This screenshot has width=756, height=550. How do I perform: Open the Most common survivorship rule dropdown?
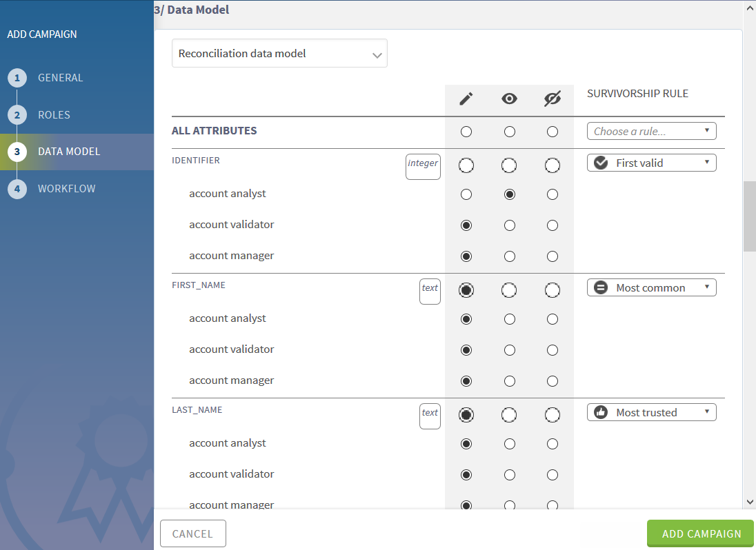click(651, 287)
